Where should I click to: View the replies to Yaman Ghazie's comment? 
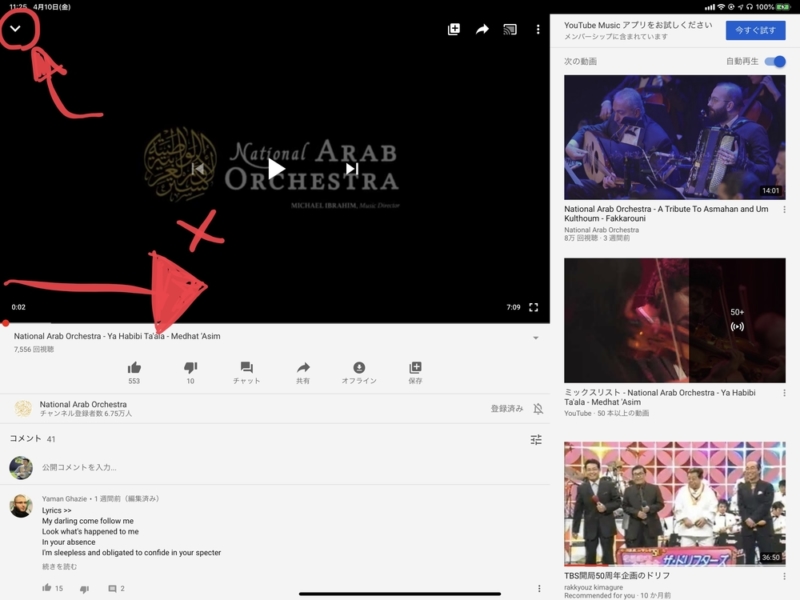[x=116, y=588]
